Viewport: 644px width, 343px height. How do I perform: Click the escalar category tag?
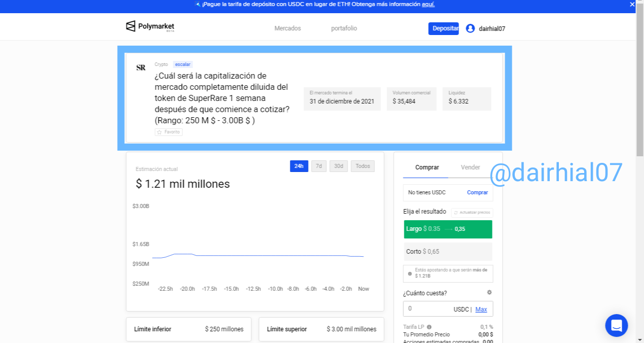click(x=182, y=64)
